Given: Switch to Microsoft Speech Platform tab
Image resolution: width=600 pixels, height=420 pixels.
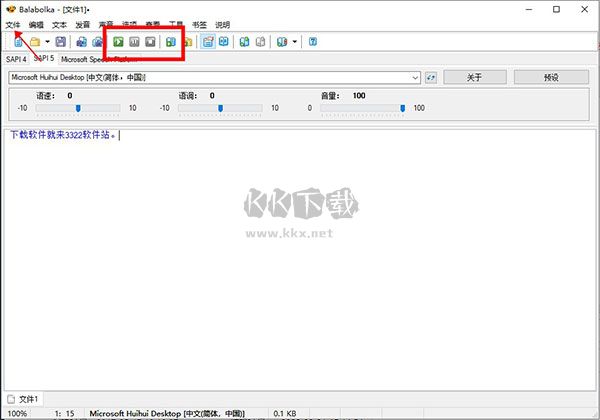Looking at the screenshot, I should 99,59.
